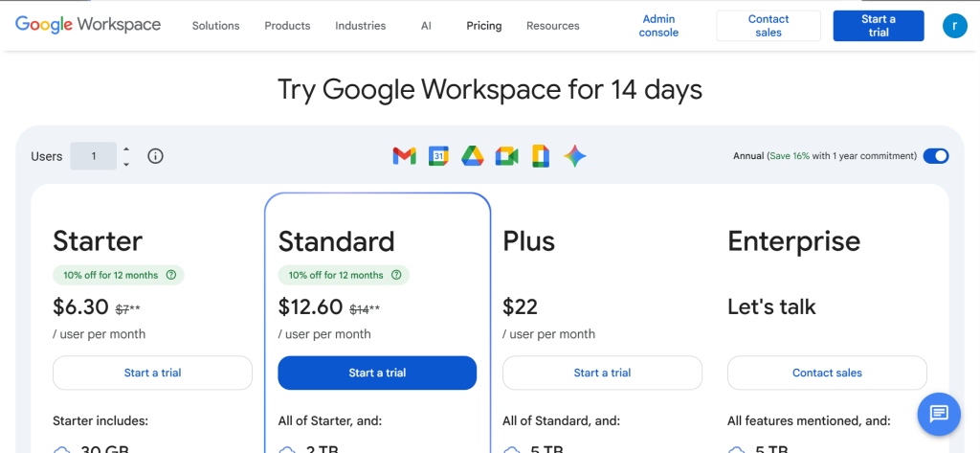980x453 pixels.
Task: Increase the number of users
Action: 126,148
